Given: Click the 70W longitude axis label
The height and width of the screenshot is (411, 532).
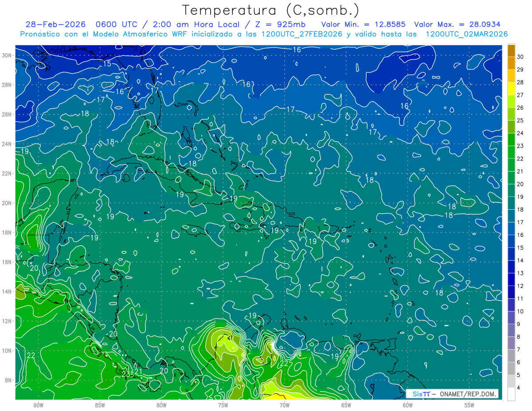Looking at the screenshot, I should (284, 406).
